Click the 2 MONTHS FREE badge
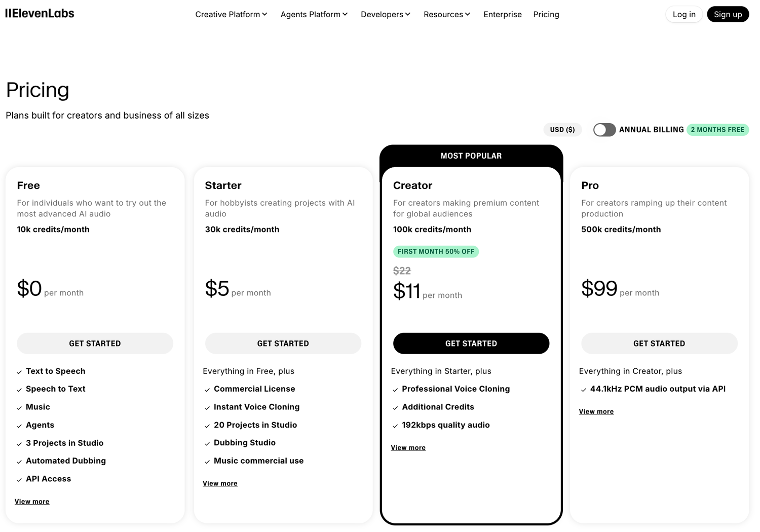 point(717,130)
